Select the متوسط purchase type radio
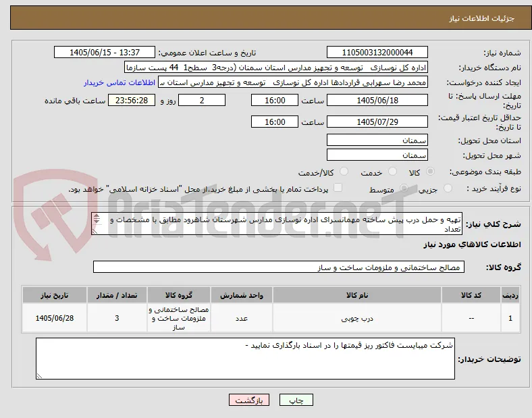The width and height of the screenshot is (532, 418). (404, 188)
